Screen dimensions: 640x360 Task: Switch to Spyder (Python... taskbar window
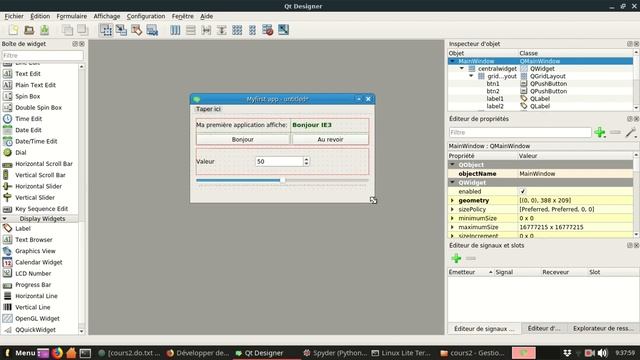[x=335, y=353]
